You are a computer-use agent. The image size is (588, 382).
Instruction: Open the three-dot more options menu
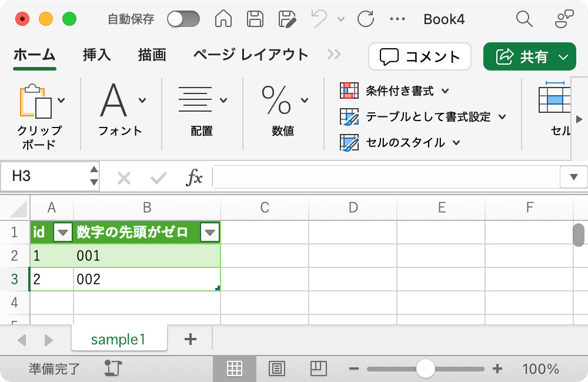click(x=397, y=19)
